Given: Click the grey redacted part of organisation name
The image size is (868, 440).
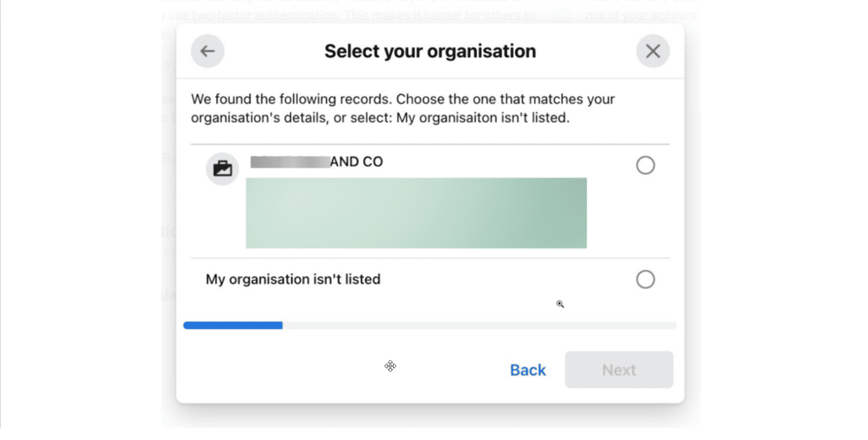Looking at the screenshot, I should click(290, 162).
